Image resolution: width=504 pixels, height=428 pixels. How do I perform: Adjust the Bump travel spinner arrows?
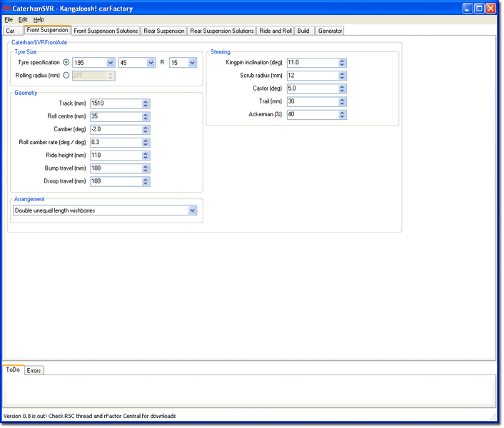tap(146, 168)
